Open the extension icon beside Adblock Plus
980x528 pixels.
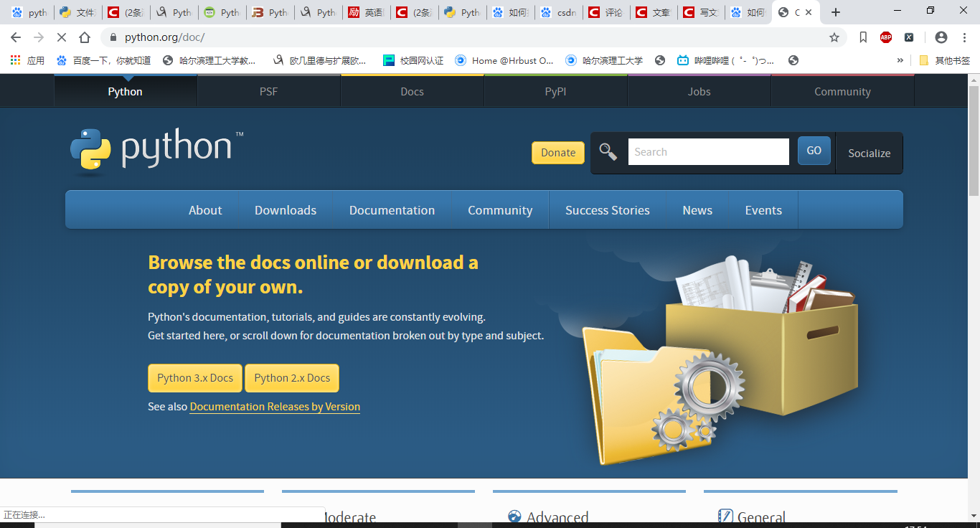909,37
